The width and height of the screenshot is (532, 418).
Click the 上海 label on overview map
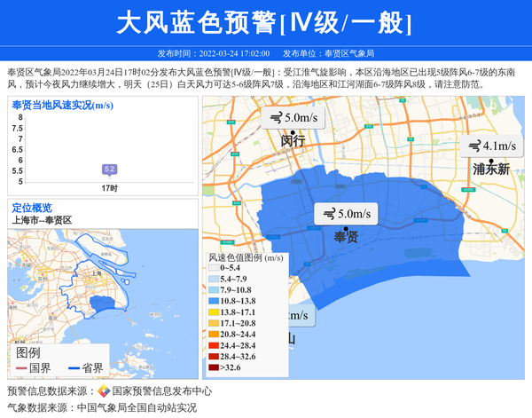[97, 273]
